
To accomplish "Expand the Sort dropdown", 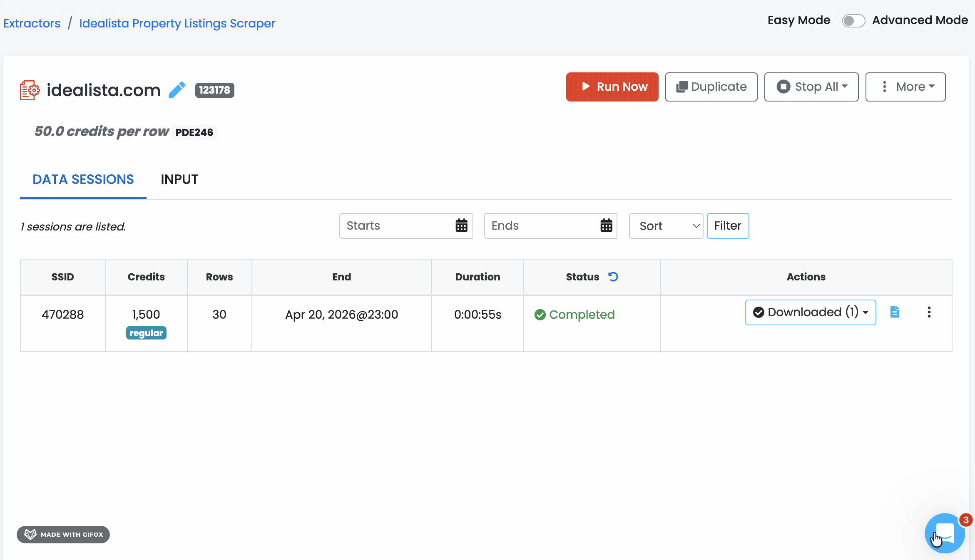I will coord(666,225).
